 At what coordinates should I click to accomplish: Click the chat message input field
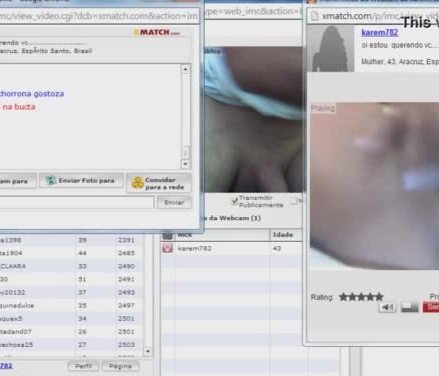tap(77, 202)
